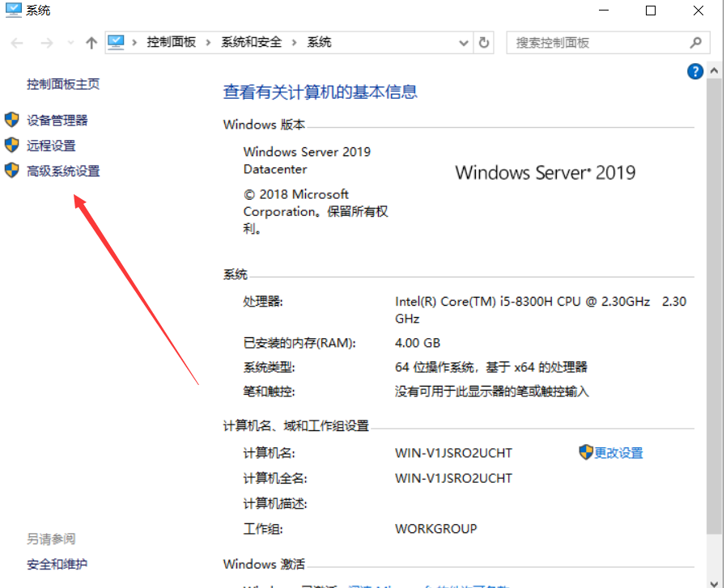Click the computer icon in address bar

point(116,42)
